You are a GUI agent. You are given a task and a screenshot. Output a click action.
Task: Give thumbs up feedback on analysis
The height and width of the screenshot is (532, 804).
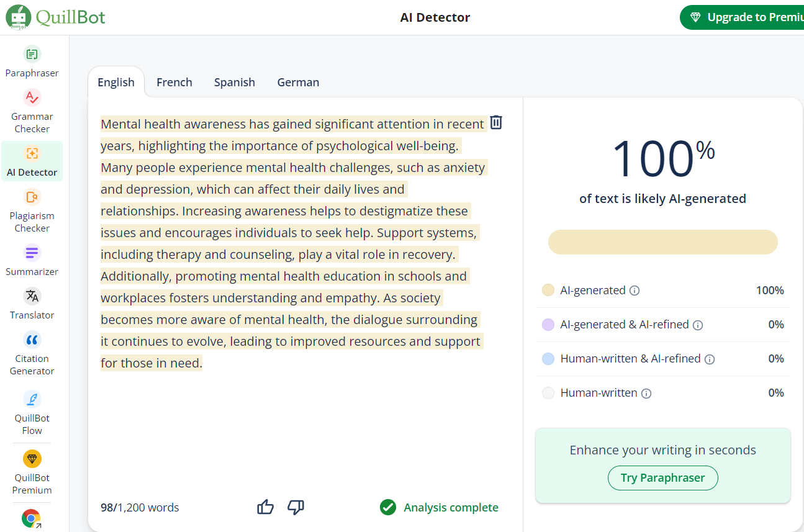point(265,507)
